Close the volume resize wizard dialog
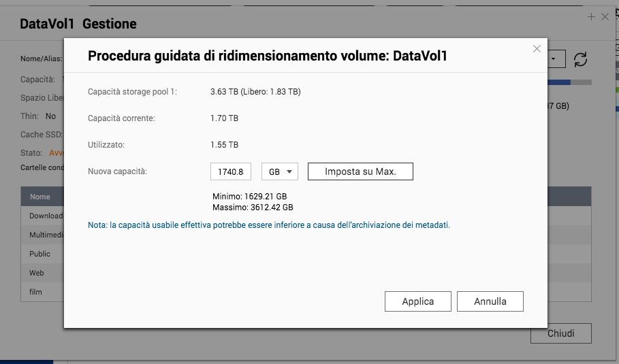This screenshot has height=364, width=619. click(537, 49)
